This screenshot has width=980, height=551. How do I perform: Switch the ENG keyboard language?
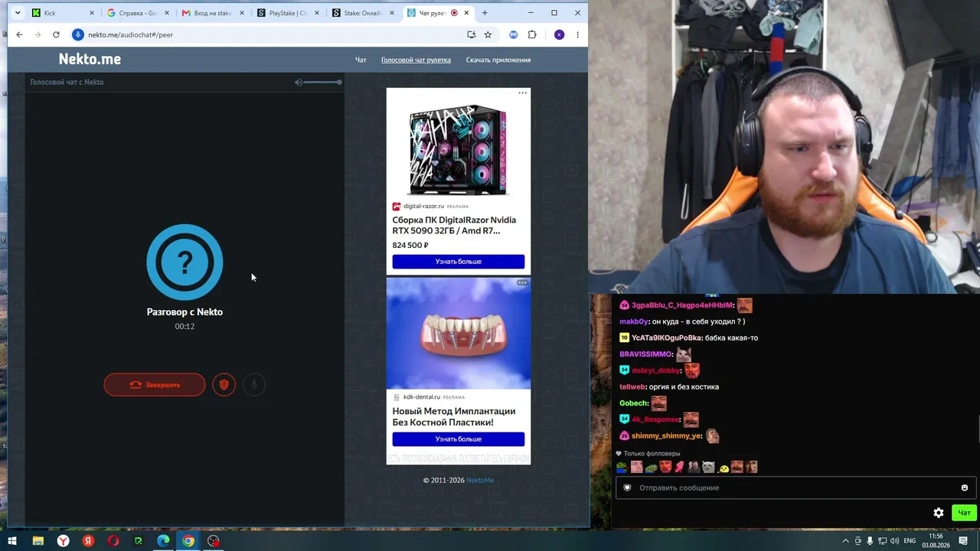click(910, 541)
